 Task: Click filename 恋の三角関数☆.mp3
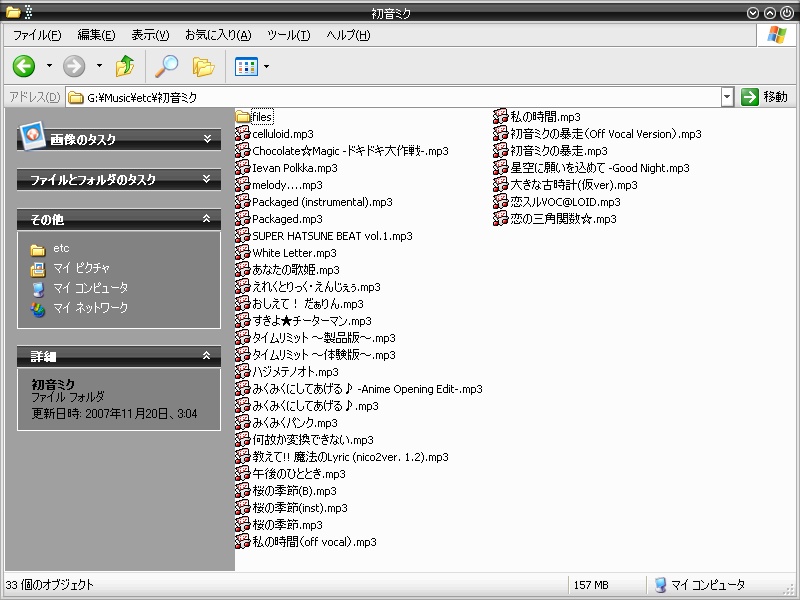click(563, 219)
